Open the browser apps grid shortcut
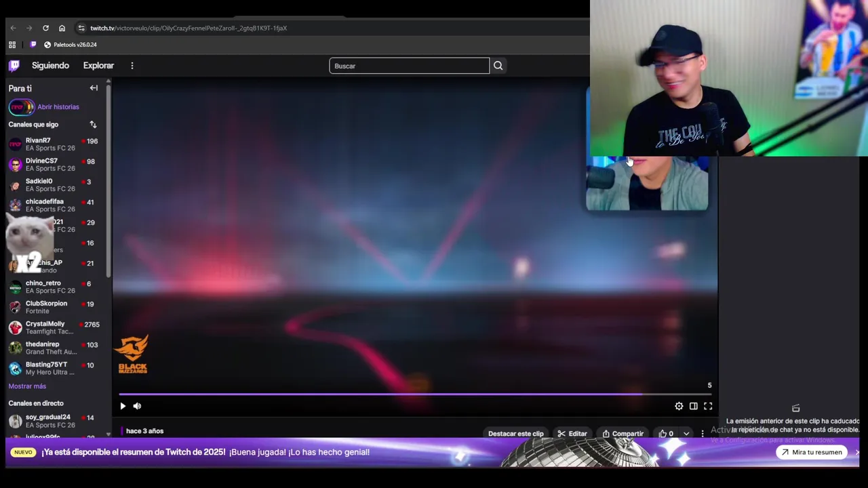 tap(12, 45)
